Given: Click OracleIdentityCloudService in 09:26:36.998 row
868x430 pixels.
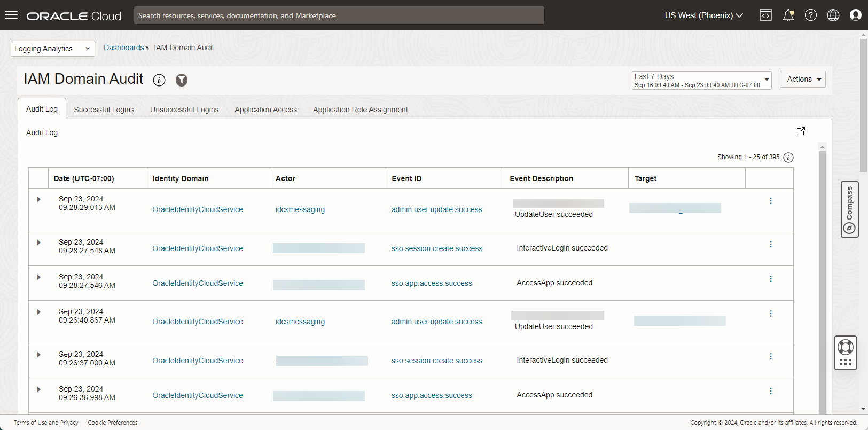Looking at the screenshot, I should tap(198, 395).
